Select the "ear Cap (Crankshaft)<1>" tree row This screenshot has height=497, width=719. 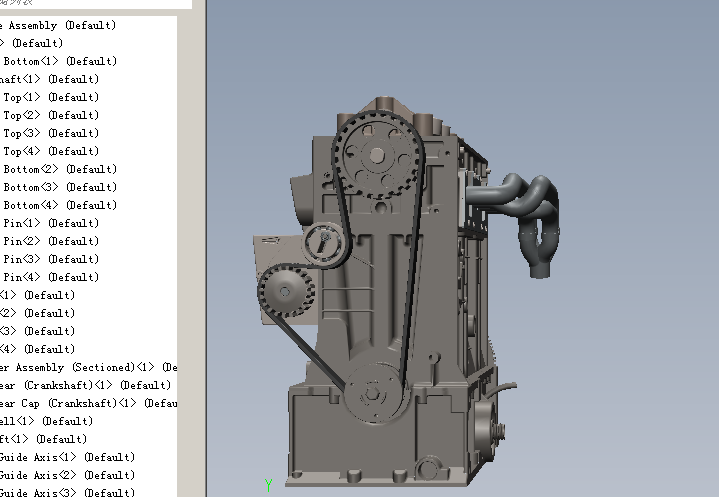pyautogui.click(x=88, y=403)
